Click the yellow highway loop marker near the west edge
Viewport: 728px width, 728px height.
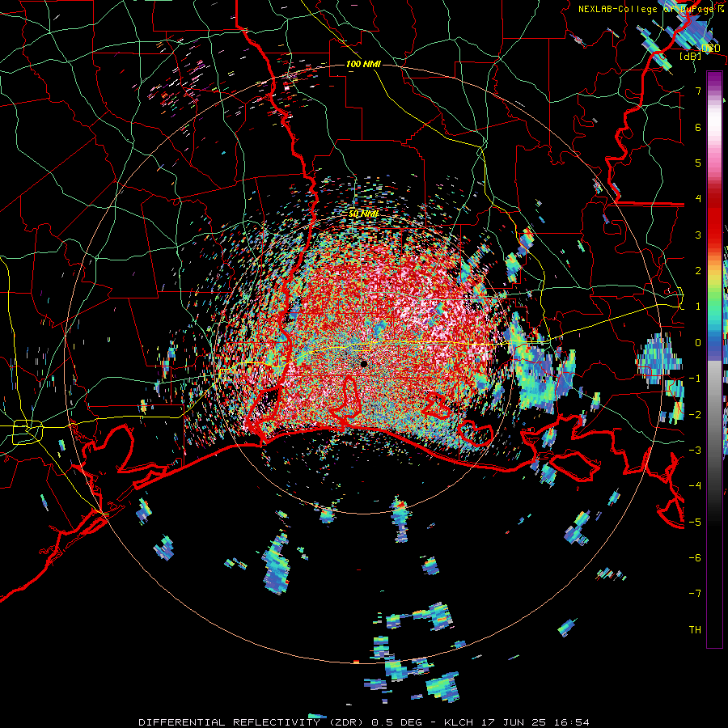[28, 432]
